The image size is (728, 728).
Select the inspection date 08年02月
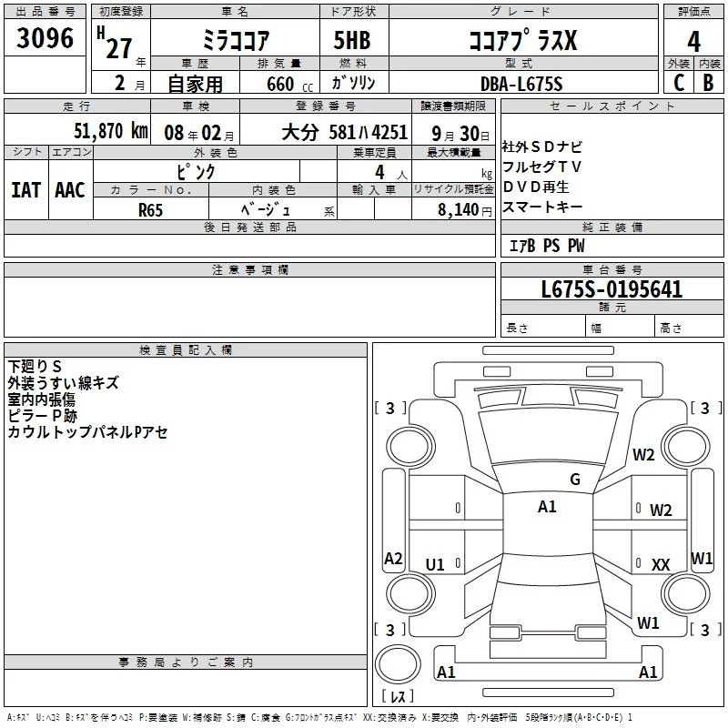pyautogui.click(x=198, y=133)
